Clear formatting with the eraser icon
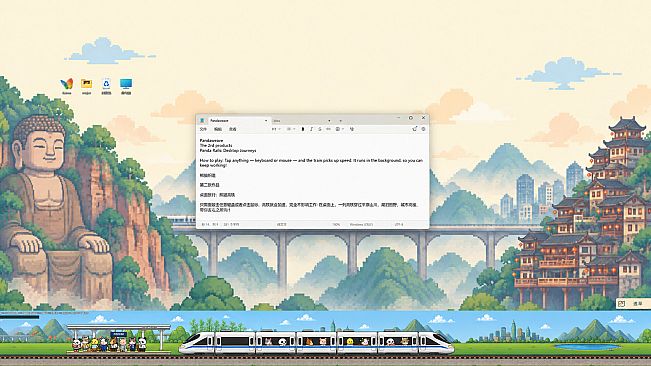 (x=352, y=129)
